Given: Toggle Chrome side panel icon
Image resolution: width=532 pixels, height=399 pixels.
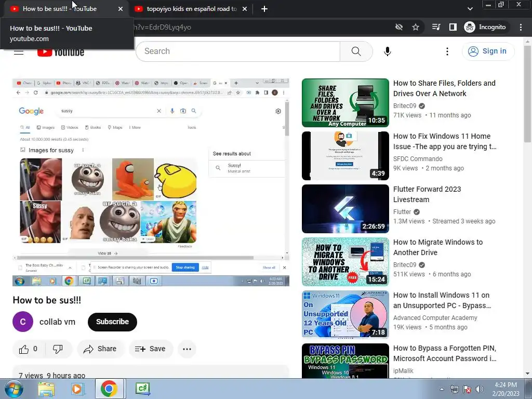Looking at the screenshot, I should pyautogui.click(x=453, y=27).
